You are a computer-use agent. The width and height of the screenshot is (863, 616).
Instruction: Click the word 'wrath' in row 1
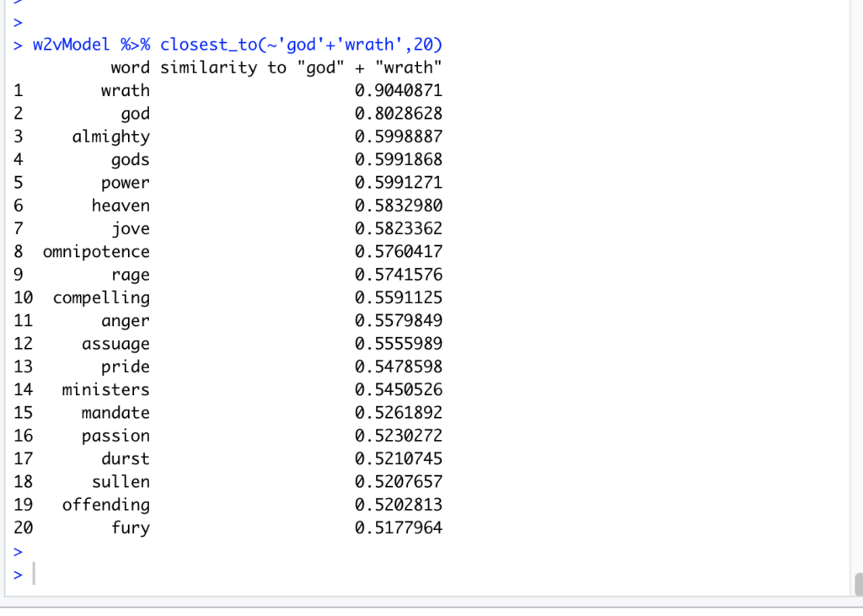(x=125, y=90)
